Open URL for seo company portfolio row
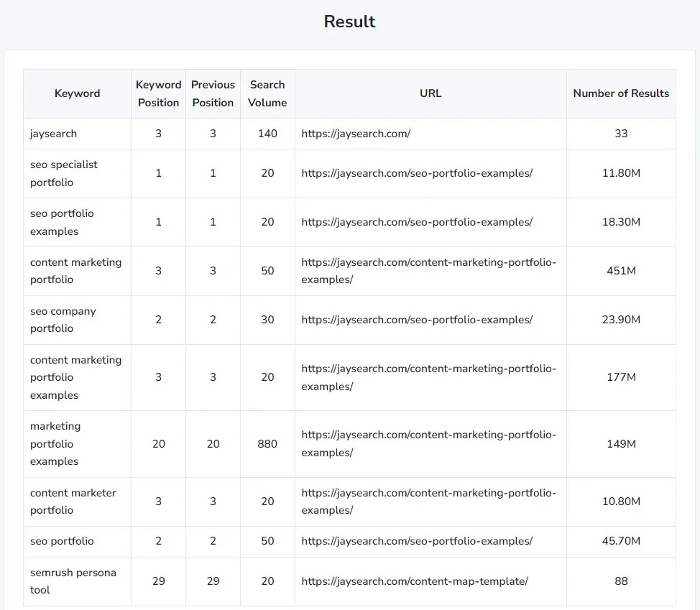Screen dimensions: 700x610 [417, 320]
